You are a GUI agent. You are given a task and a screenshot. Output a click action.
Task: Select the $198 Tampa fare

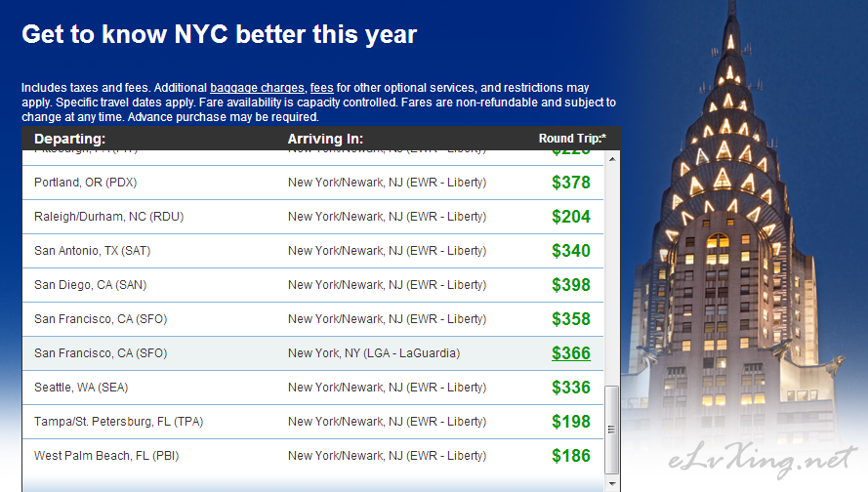pos(571,422)
